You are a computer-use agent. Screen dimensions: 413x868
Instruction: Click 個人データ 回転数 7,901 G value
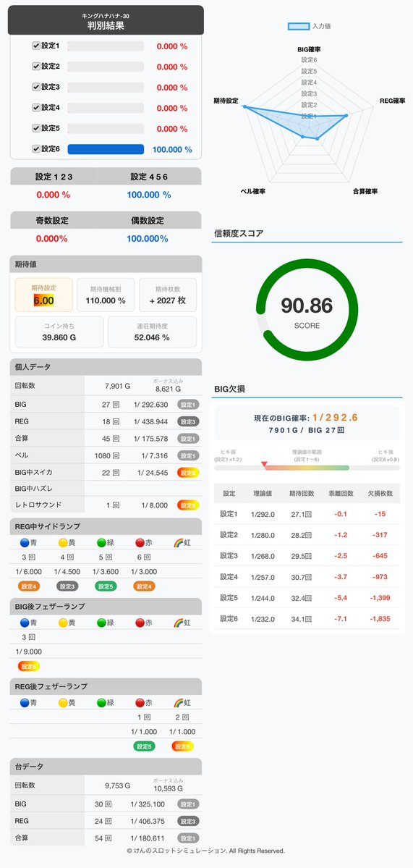(118, 387)
